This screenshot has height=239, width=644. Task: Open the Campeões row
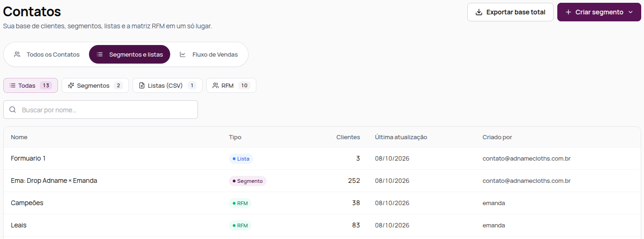click(322, 203)
